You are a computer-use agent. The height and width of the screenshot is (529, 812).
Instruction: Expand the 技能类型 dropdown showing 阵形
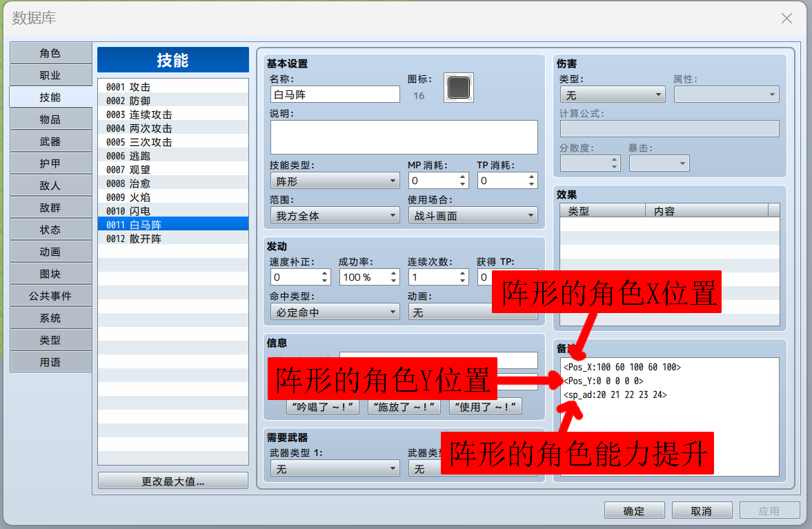(335, 181)
